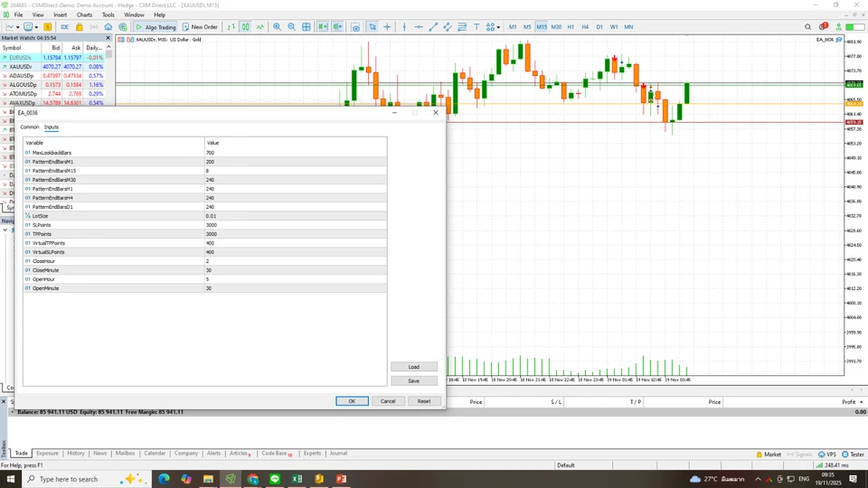Draw a horizontal line tool
The width and height of the screenshot is (868, 488).
(419, 26)
